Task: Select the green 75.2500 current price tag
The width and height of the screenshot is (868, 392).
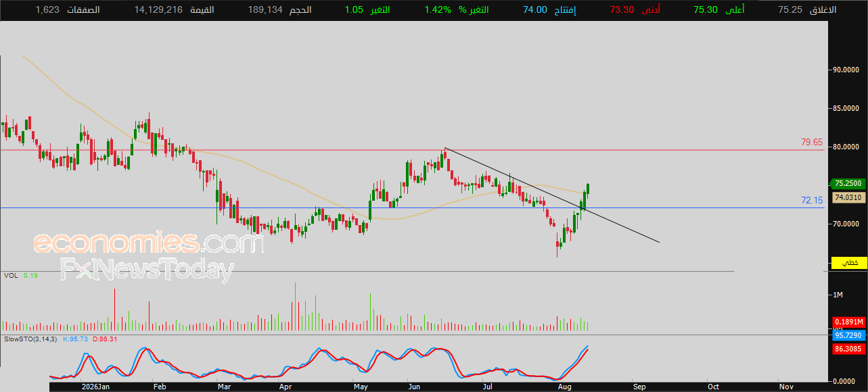Action: tap(848, 183)
